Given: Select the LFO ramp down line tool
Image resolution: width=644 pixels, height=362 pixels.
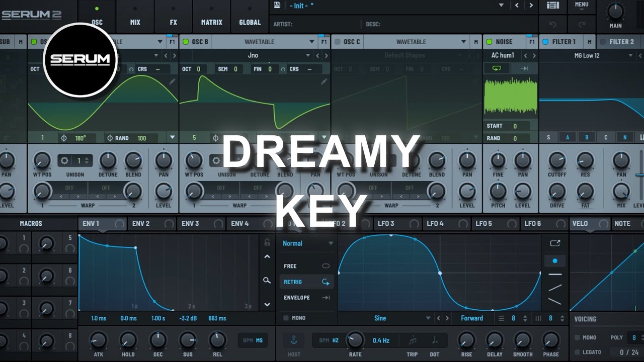Looking at the screenshot, I should tap(555, 301).
